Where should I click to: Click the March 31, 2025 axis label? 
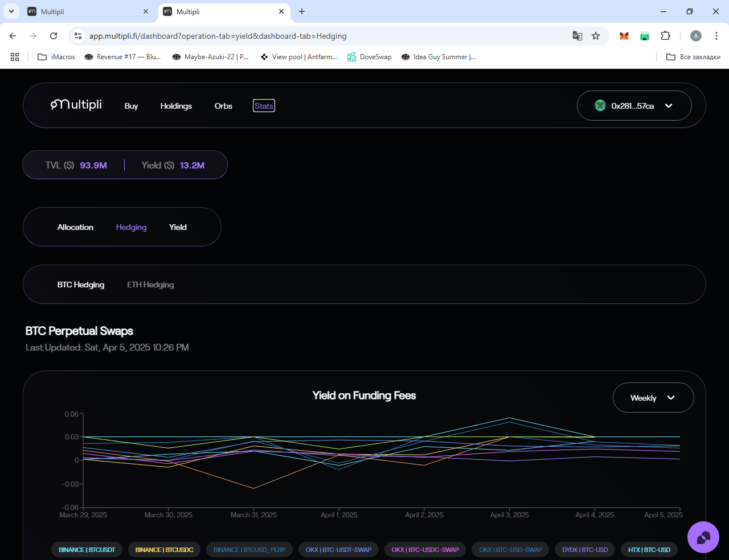click(x=253, y=515)
